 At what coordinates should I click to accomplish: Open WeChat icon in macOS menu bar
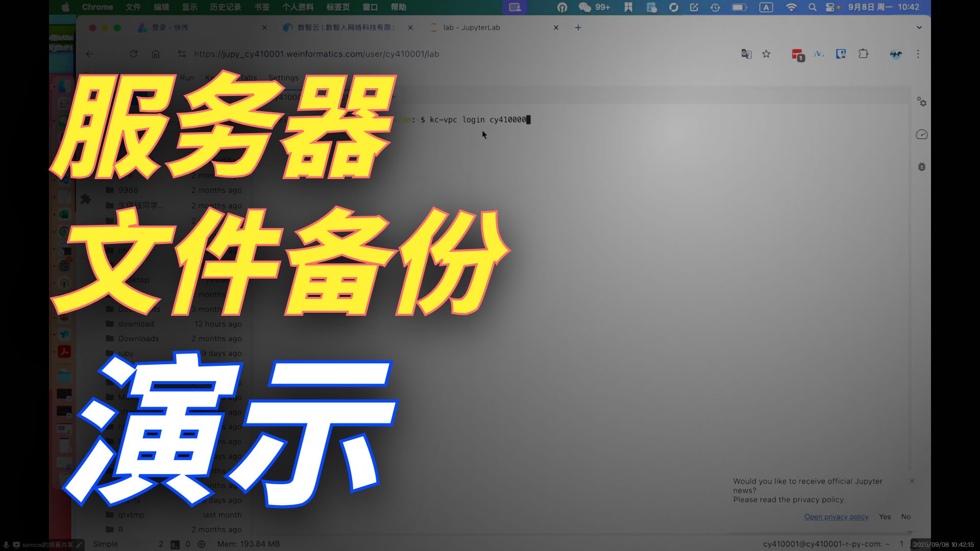pos(585,7)
